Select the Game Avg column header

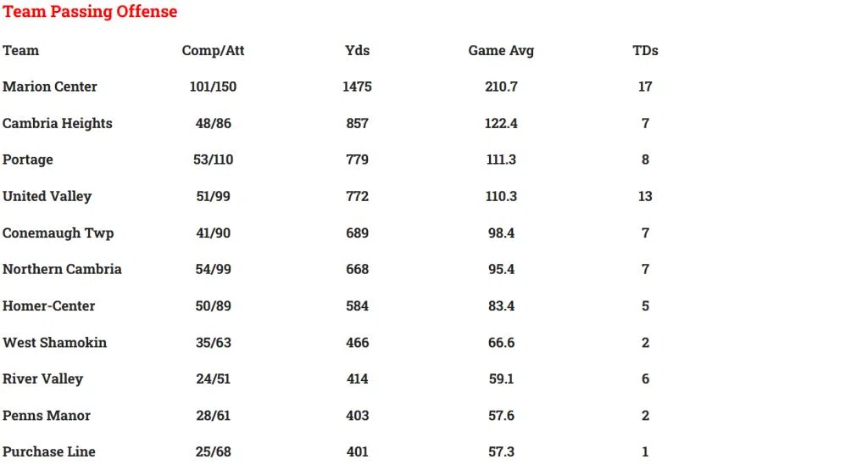[x=501, y=50]
